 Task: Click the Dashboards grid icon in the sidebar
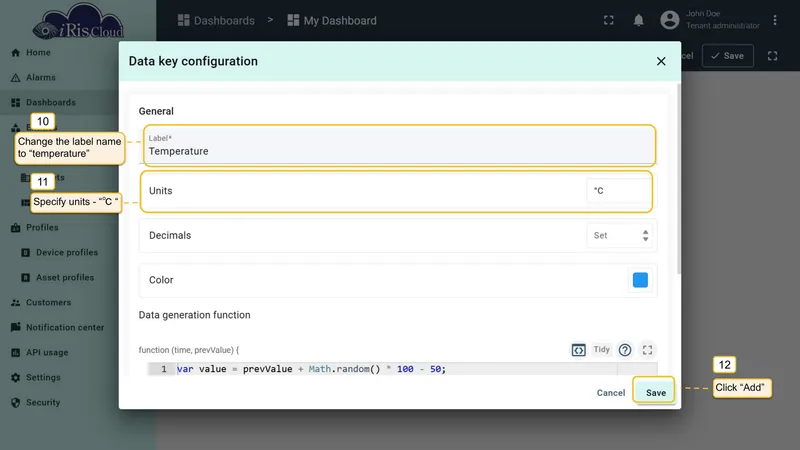coord(15,103)
